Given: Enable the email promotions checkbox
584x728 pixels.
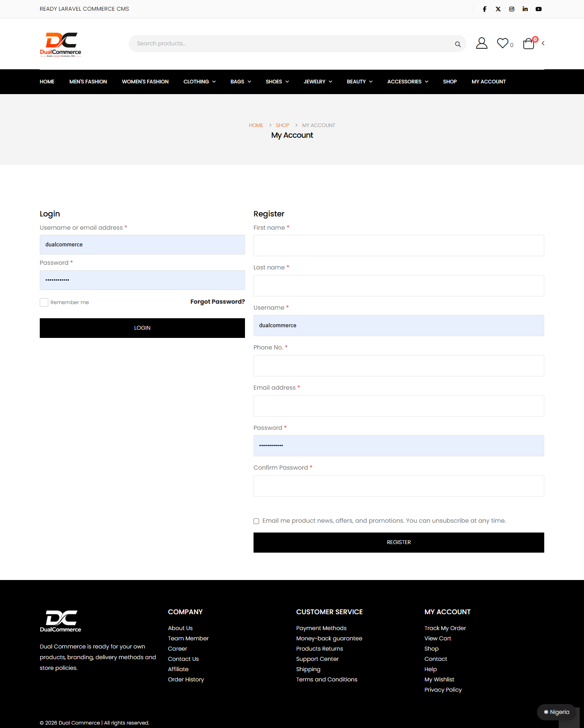Looking at the screenshot, I should point(257,521).
